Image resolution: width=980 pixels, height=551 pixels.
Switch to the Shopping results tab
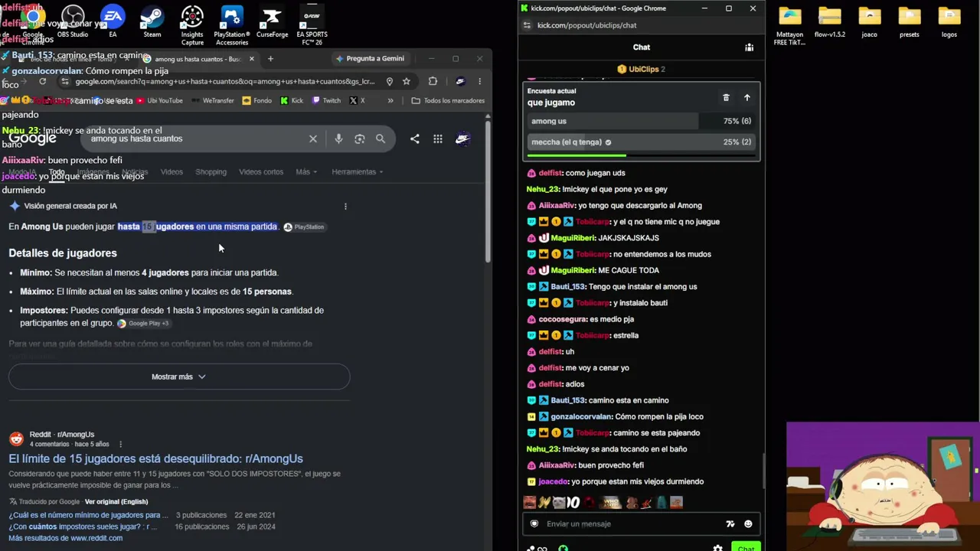(211, 171)
